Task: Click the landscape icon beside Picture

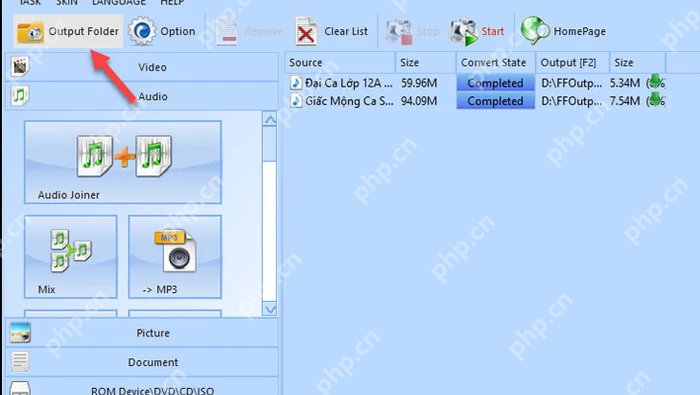Action: [x=20, y=333]
